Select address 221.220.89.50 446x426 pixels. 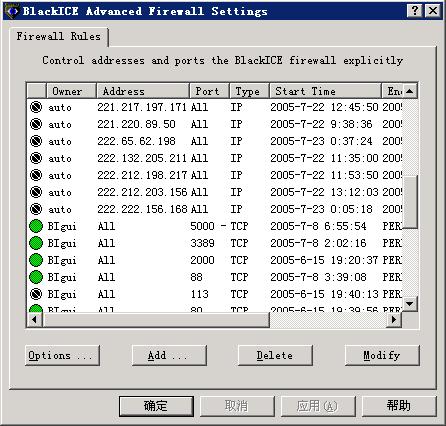click(136, 124)
